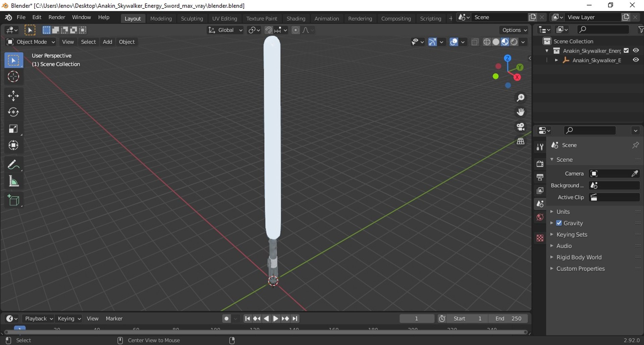Activate the Rotate tool
This screenshot has width=644, height=345.
tap(13, 112)
